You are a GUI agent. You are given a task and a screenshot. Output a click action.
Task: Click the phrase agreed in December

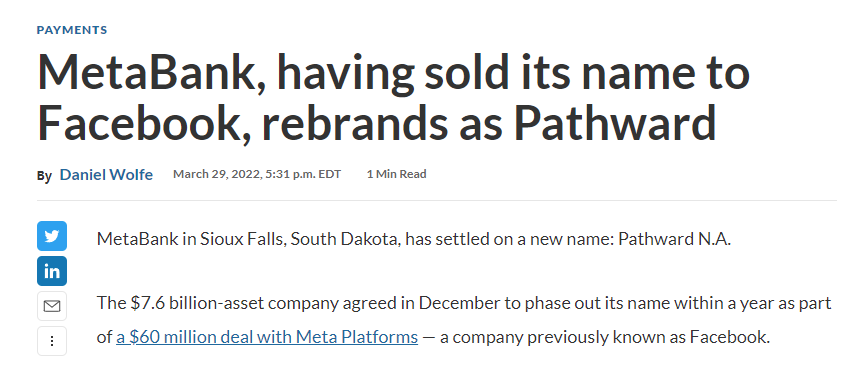pos(415,303)
